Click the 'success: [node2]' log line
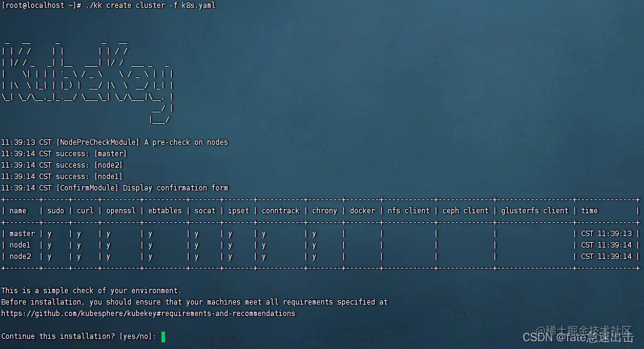The height and width of the screenshot is (349, 644). 62,165
